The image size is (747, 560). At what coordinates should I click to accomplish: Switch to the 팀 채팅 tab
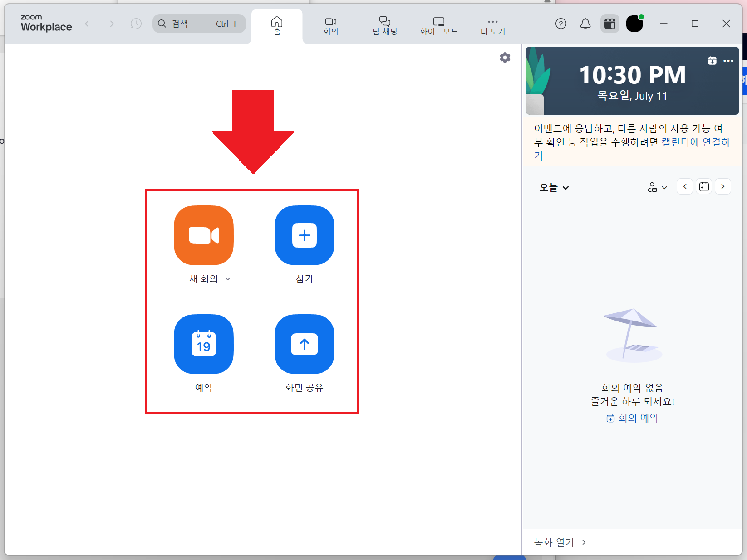384,26
